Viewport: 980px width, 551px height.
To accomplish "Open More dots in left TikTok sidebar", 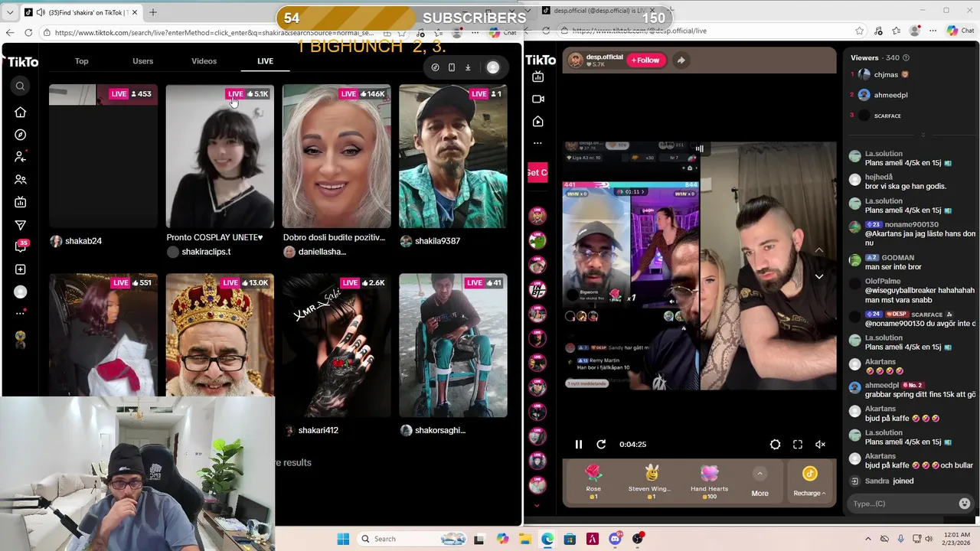I will click(x=21, y=313).
